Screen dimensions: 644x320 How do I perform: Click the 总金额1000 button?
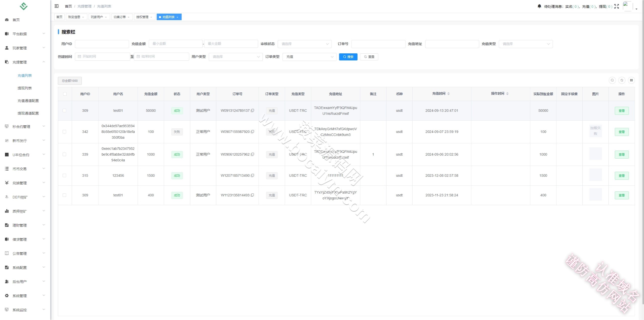point(70,81)
